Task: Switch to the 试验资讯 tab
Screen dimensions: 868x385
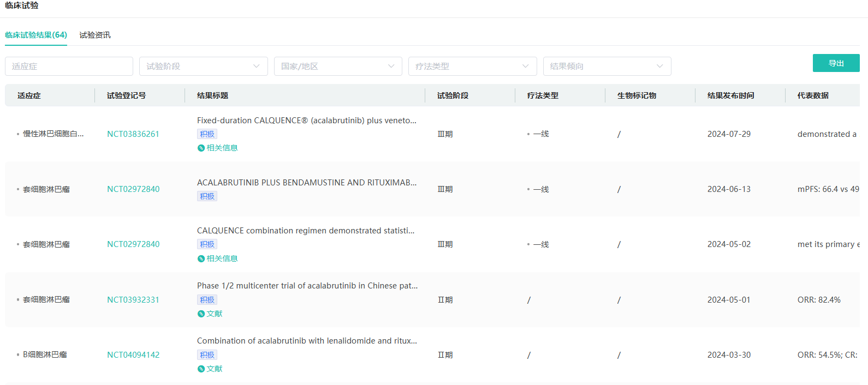Action: tap(95, 35)
